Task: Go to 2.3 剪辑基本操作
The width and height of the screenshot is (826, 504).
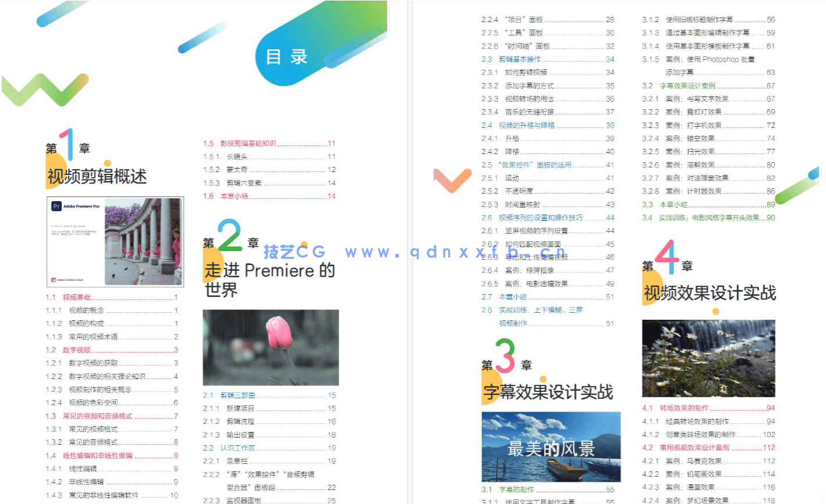Action: point(517,59)
